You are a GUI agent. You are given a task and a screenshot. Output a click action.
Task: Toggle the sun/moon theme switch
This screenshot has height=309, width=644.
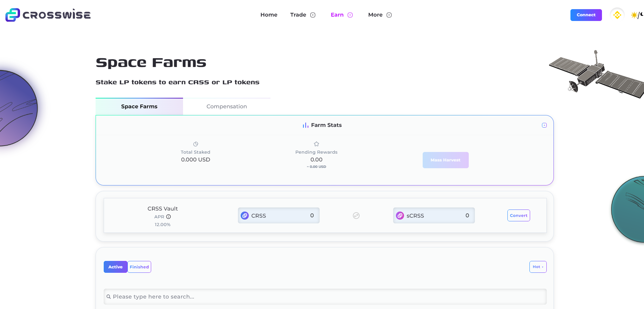637,15
